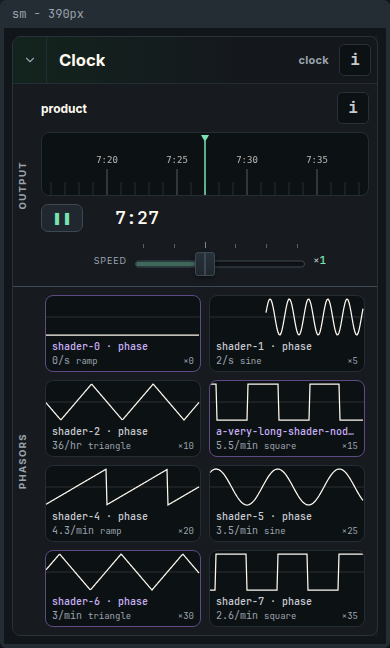Collapse the Clock panel chevron
The width and height of the screenshot is (390, 648).
30,60
